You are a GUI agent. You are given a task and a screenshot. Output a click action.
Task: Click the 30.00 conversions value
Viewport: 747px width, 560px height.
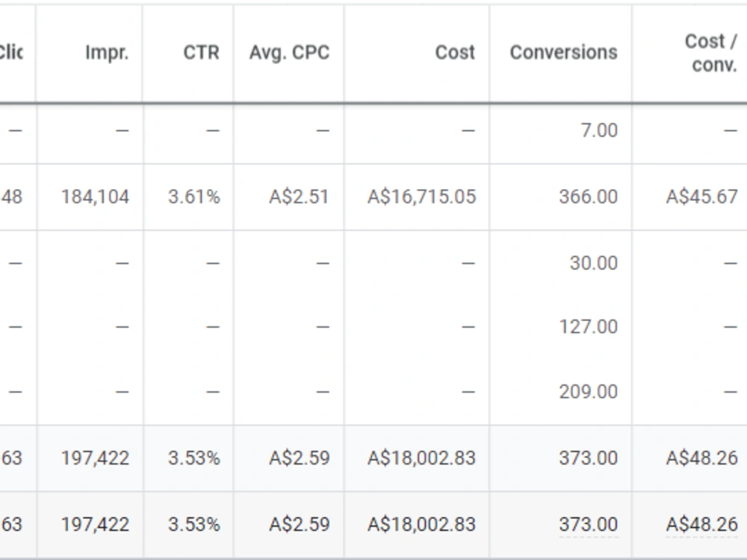click(x=594, y=263)
